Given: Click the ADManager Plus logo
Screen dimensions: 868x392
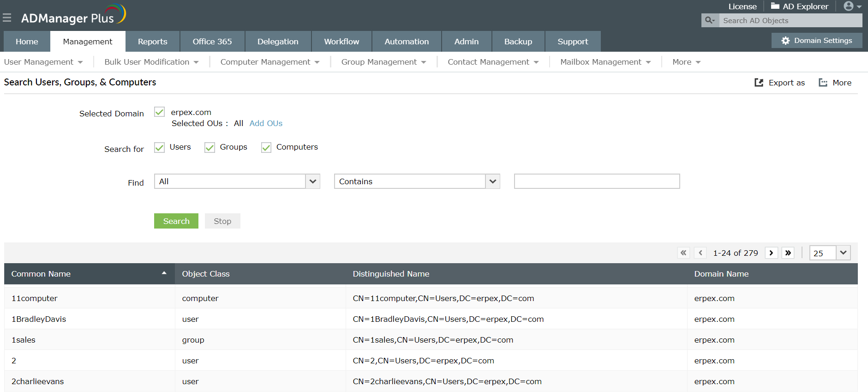Looking at the screenshot, I should click(73, 15).
